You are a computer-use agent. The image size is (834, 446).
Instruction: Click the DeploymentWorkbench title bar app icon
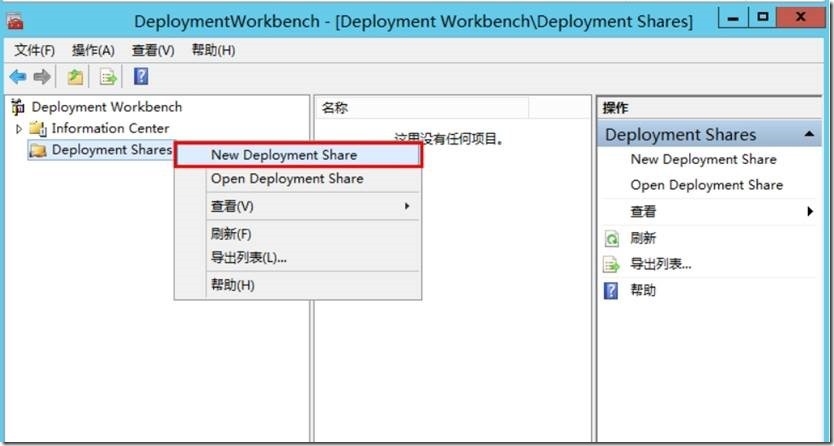coord(15,21)
